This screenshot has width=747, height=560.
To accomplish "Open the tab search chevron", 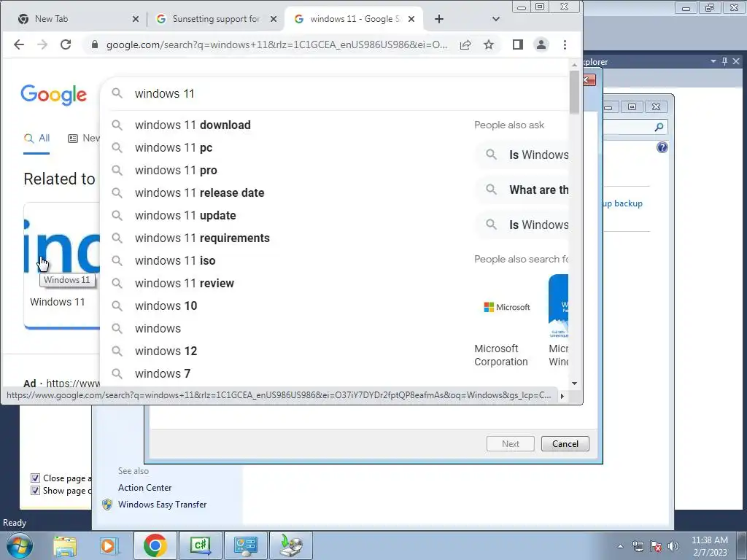I will coord(496,19).
